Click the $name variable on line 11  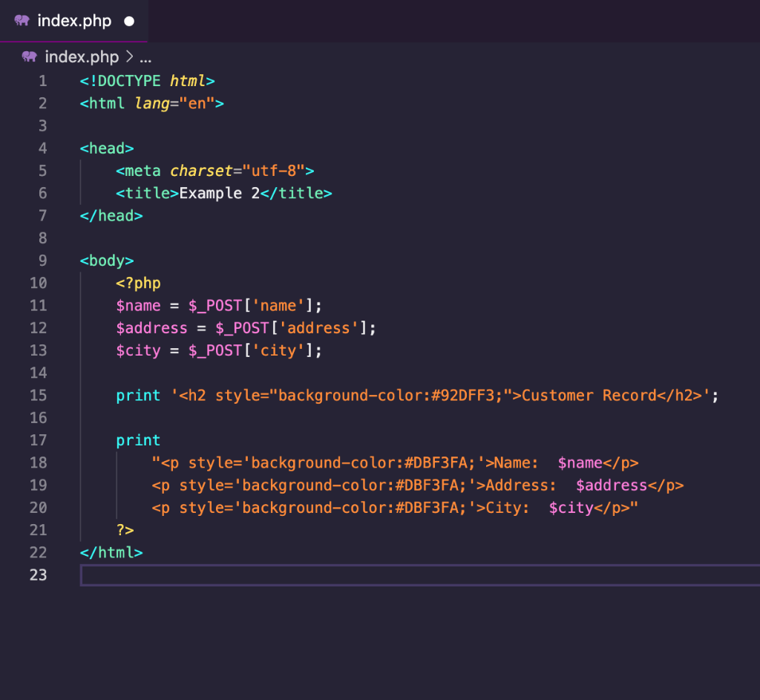point(138,305)
